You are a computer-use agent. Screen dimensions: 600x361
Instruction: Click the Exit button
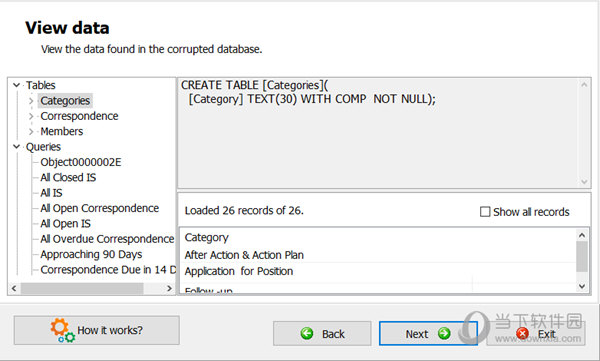coord(536,333)
